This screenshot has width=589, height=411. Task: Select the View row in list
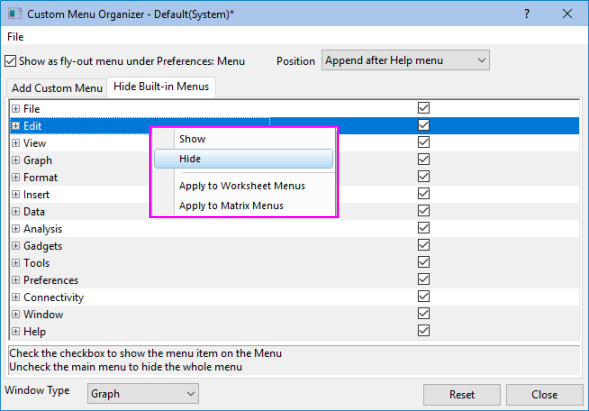click(295, 143)
